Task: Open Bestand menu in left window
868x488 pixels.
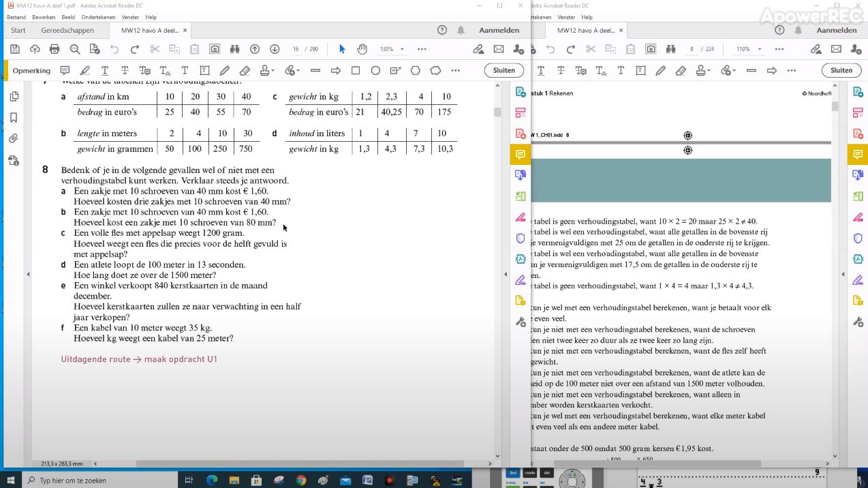Action: coord(16,17)
